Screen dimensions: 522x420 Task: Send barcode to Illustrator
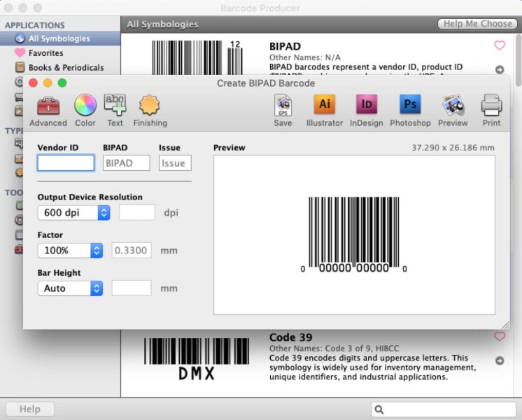325,111
